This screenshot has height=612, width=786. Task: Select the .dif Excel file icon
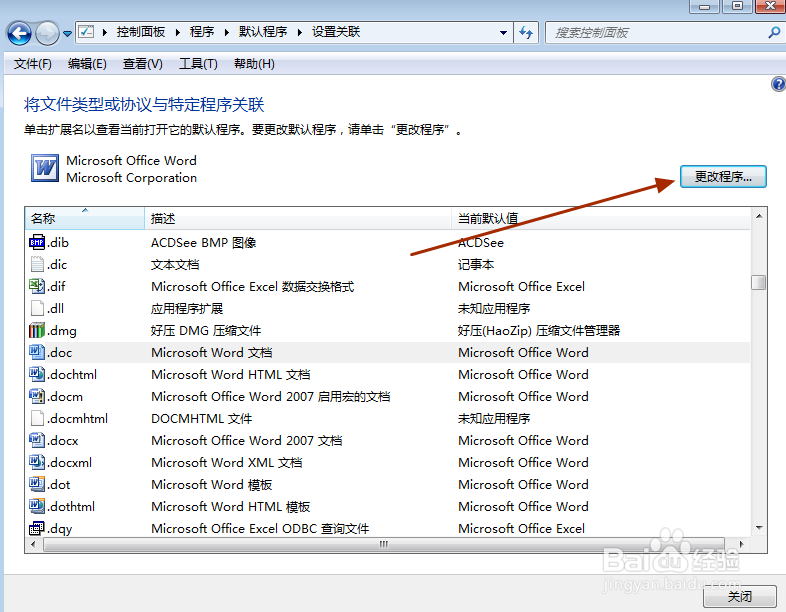point(37,286)
